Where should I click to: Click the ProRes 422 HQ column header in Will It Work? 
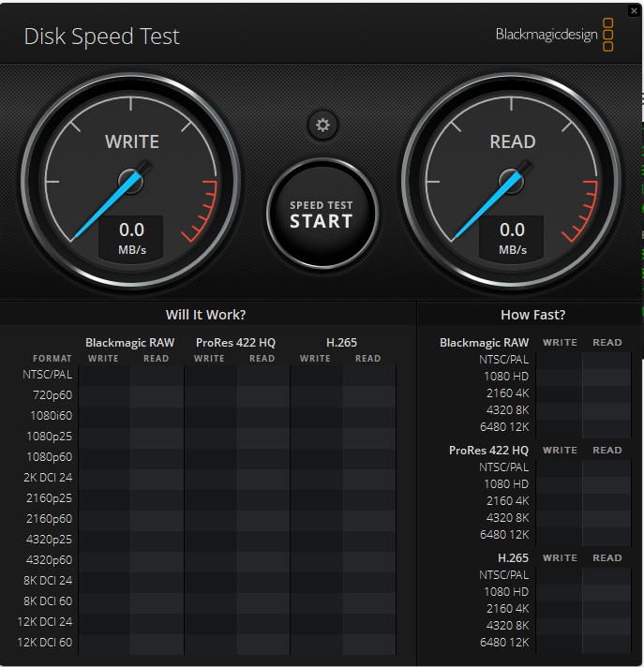pos(235,343)
